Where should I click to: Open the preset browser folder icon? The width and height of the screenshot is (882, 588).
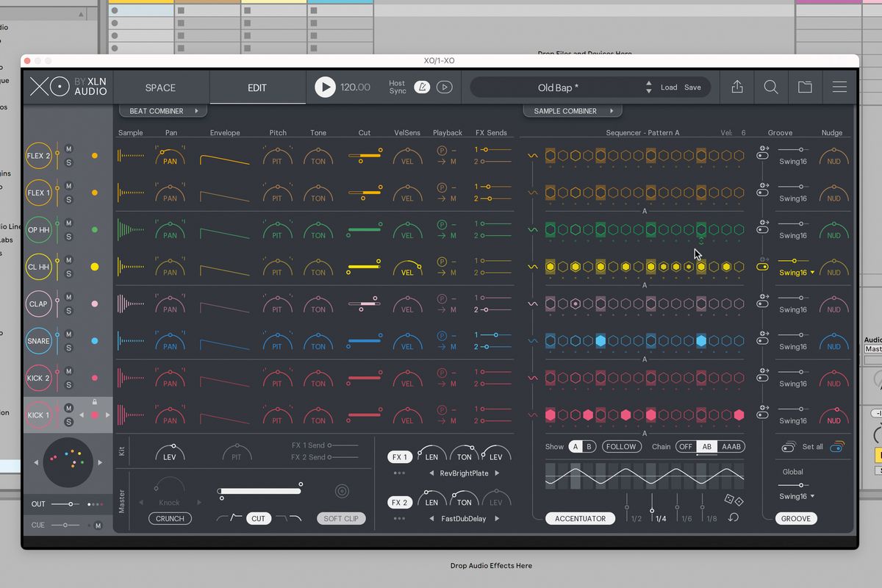(805, 87)
